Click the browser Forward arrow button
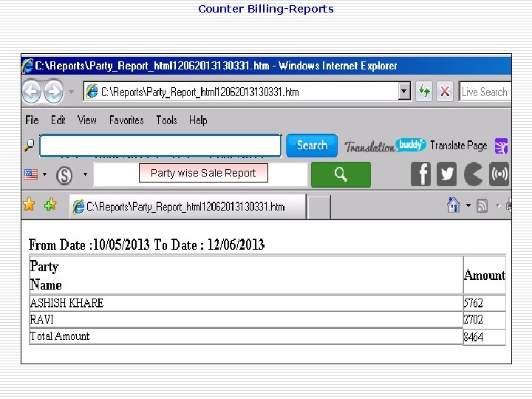Screen dimensions: 532x399 (54, 92)
